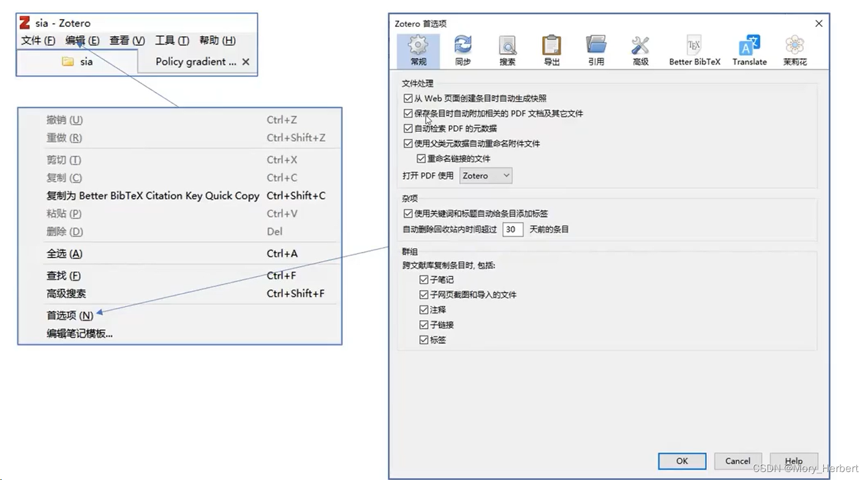Switch to the sia library tab
The image size is (868, 480).
(77, 61)
